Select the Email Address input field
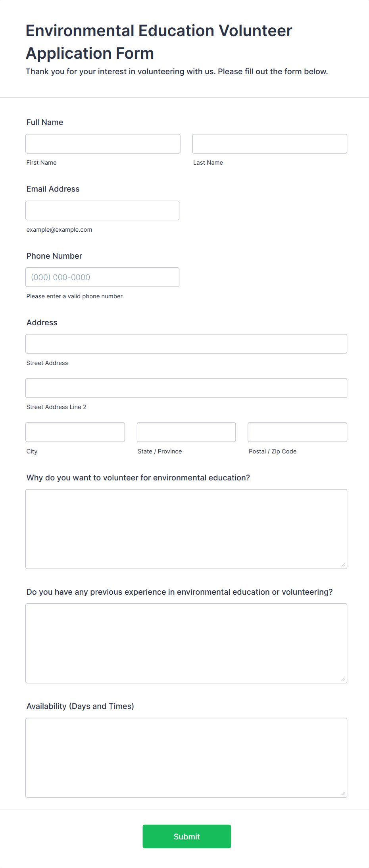369x868 pixels. point(102,210)
